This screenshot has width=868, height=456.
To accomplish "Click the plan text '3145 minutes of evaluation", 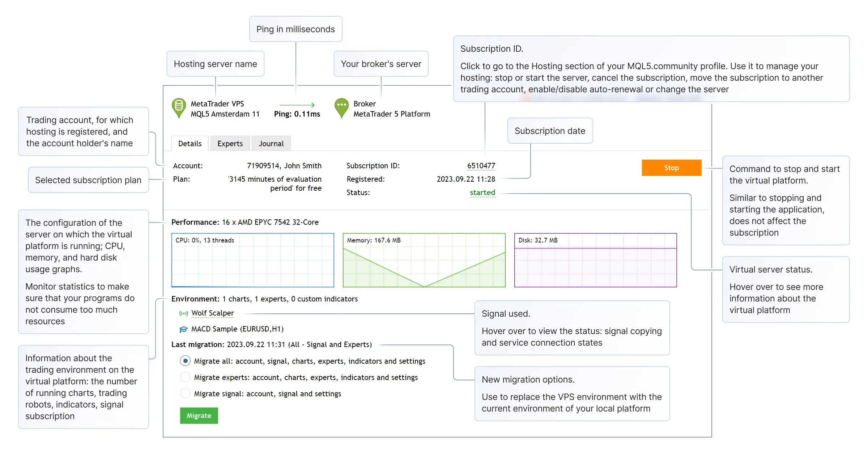I will [x=275, y=179].
